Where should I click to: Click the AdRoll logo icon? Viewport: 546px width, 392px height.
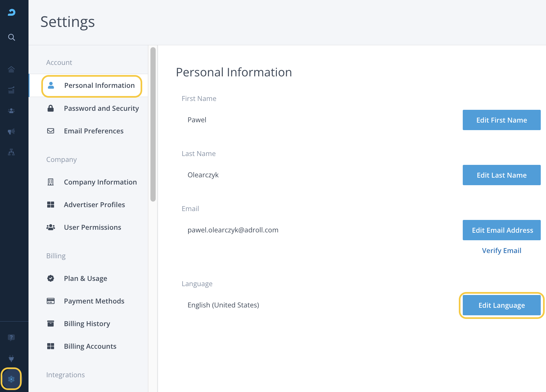pyautogui.click(x=11, y=12)
